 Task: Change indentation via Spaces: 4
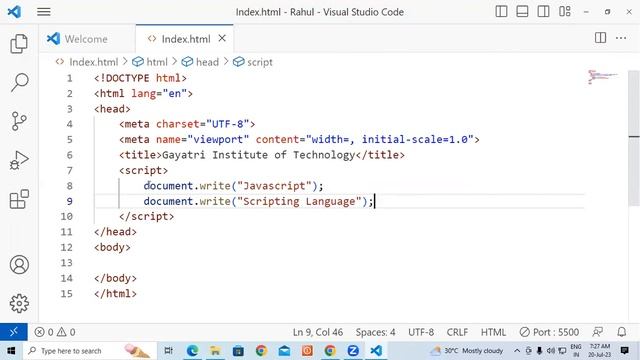[x=375, y=332]
